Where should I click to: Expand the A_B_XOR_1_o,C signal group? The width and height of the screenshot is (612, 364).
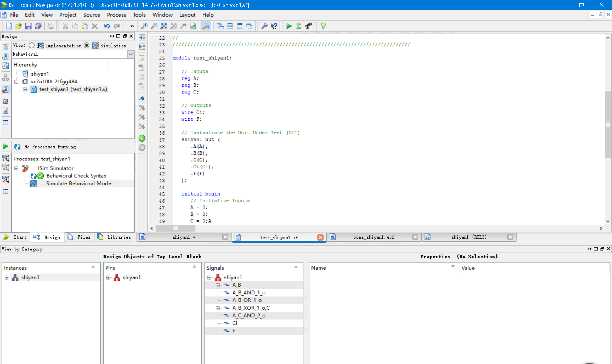218,308
